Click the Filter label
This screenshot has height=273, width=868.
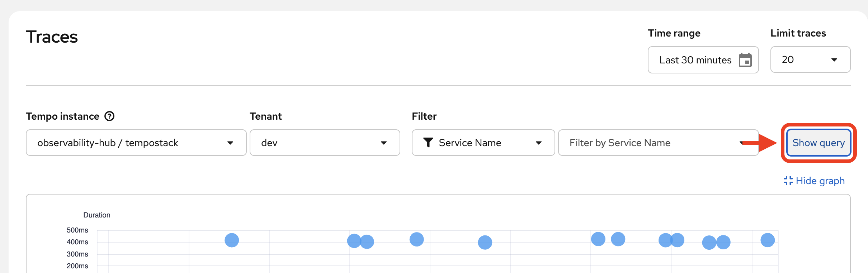coord(424,116)
